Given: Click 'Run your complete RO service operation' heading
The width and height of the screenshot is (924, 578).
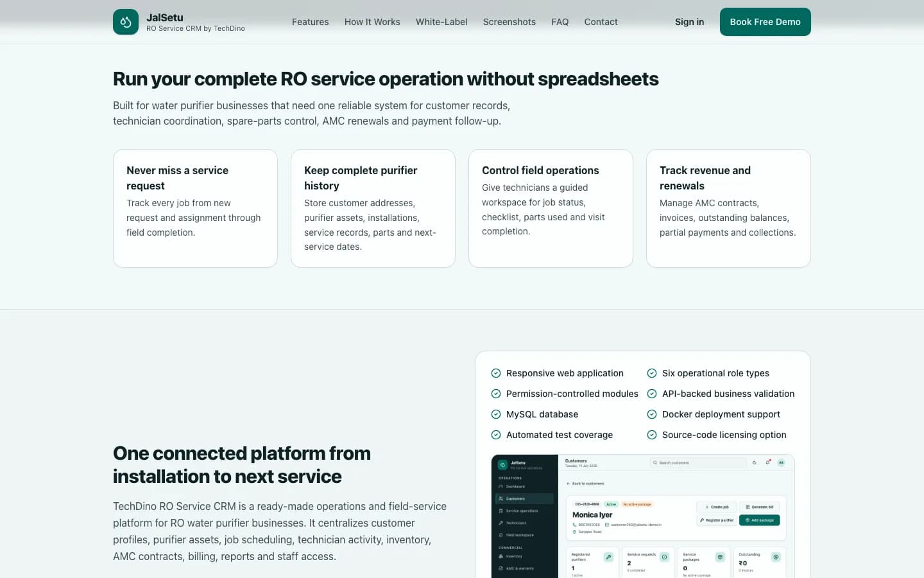Looking at the screenshot, I should point(386,79).
